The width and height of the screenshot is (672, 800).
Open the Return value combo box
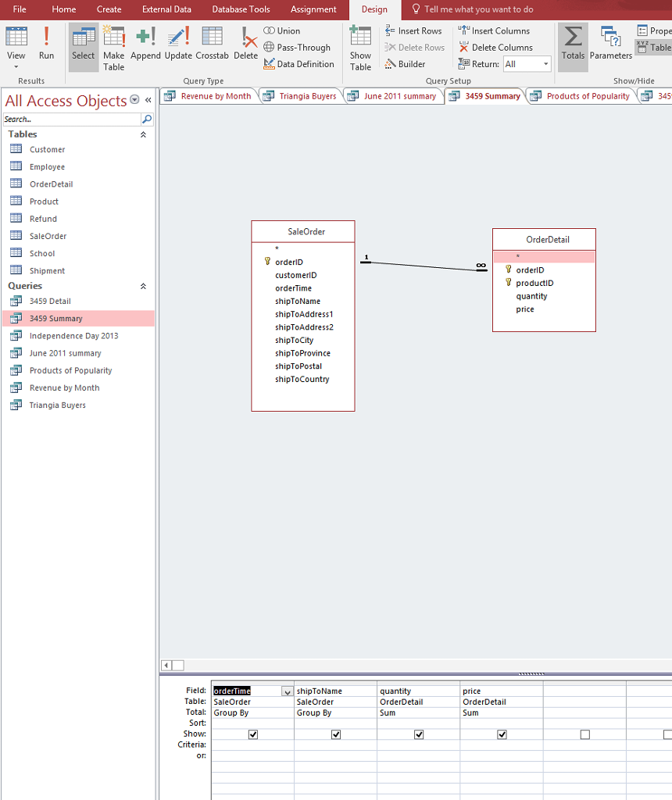(x=527, y=64)
